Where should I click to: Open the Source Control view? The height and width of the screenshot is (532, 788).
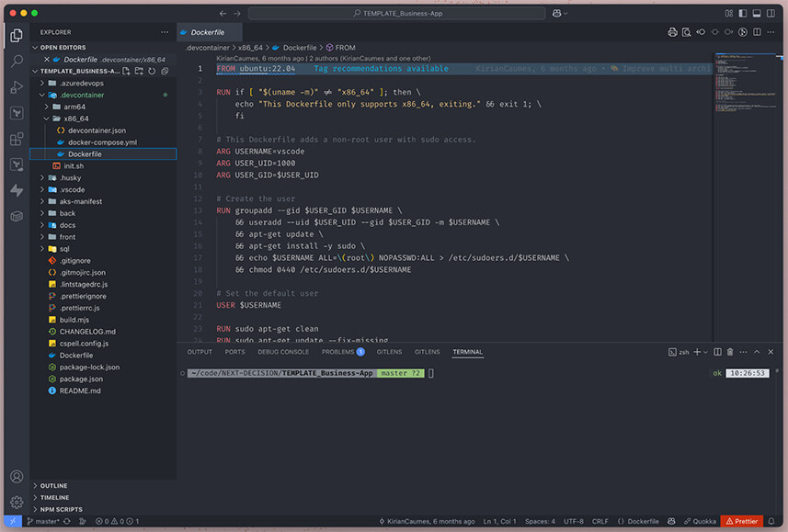pyautogui.click(x=15, y=112)
